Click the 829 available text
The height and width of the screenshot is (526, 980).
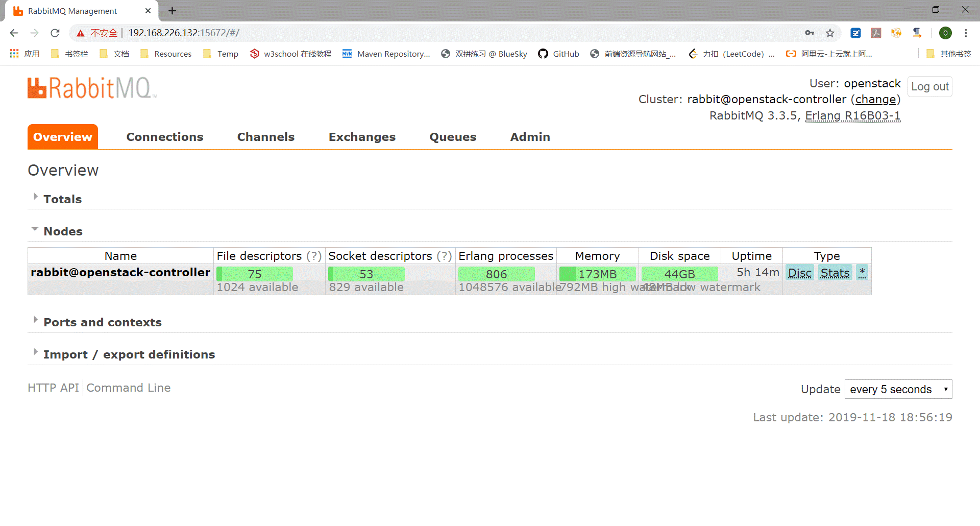pyautogui.click(x=366, y=288)
